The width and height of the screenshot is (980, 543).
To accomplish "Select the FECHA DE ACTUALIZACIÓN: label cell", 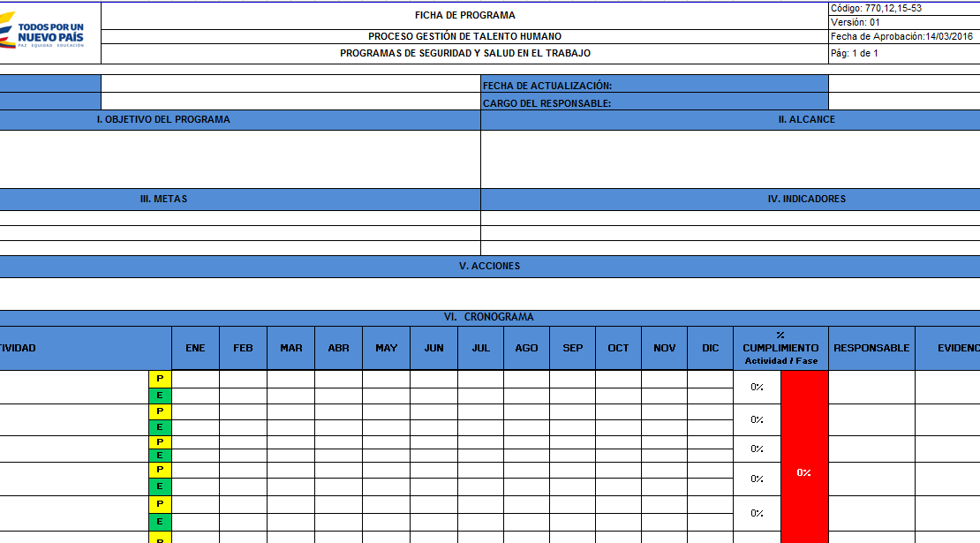I will click(x=654, y=84).
